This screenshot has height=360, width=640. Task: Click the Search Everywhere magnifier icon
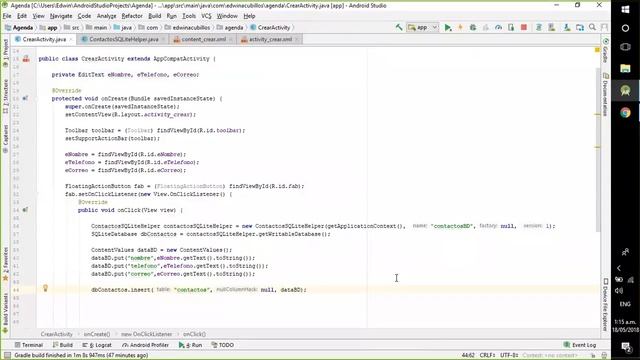coord(592,27)
